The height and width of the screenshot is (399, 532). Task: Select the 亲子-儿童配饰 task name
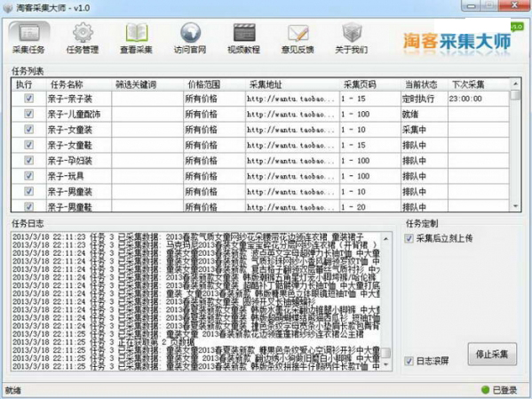coord(74,114)
